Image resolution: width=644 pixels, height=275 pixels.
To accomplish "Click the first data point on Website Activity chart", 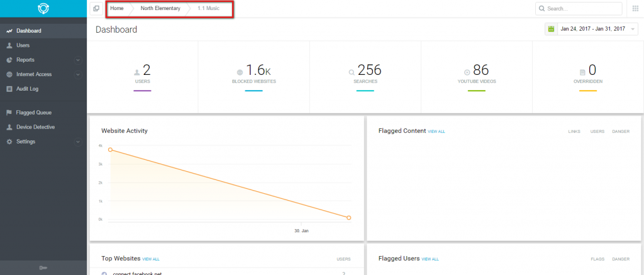I will coord(110,150).
